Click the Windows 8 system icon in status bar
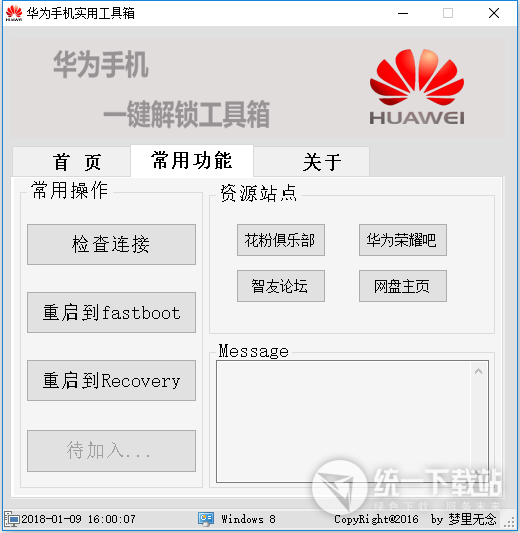 click(x=206, y=519)
